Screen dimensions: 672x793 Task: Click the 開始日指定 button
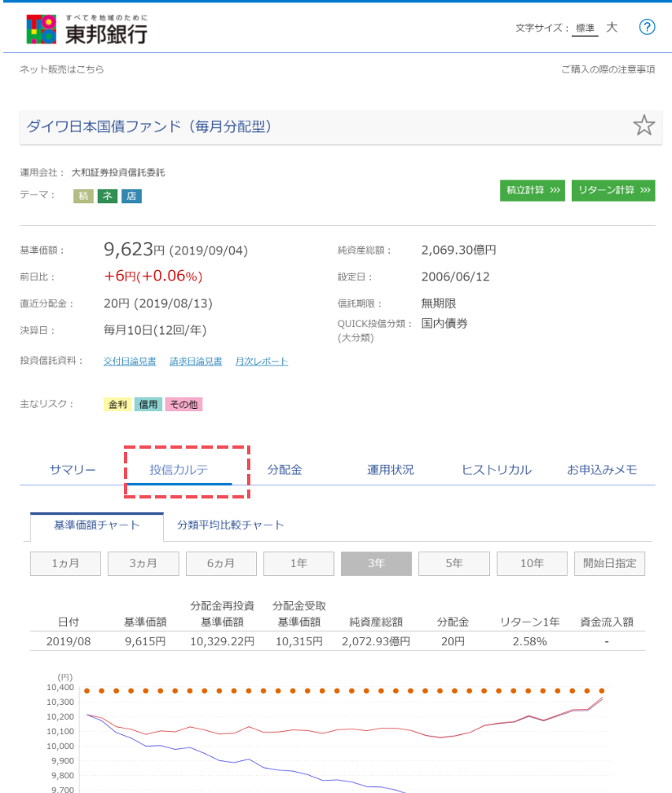pyautogui.click(x=610, y=564)
